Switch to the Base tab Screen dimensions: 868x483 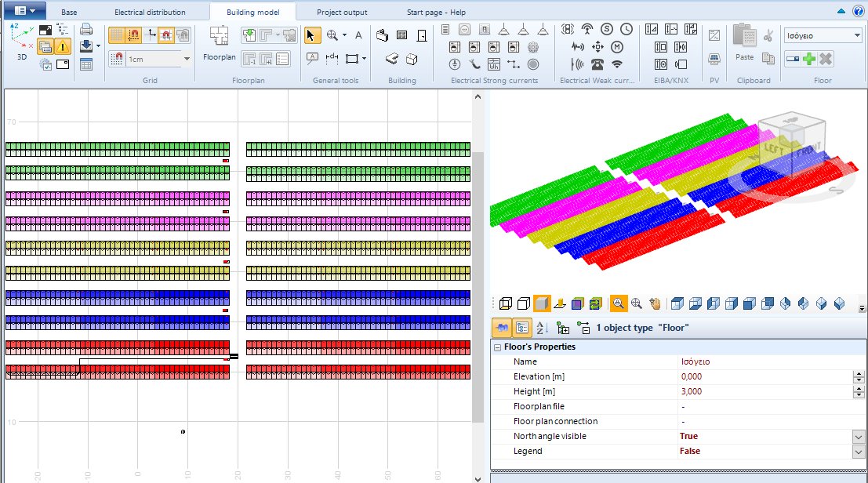pos(69,13)
